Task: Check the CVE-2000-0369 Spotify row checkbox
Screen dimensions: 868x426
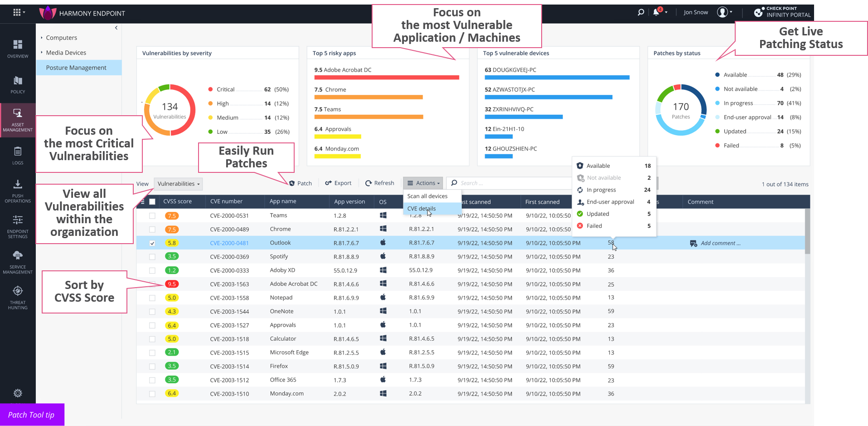Action: click(152, 257)
